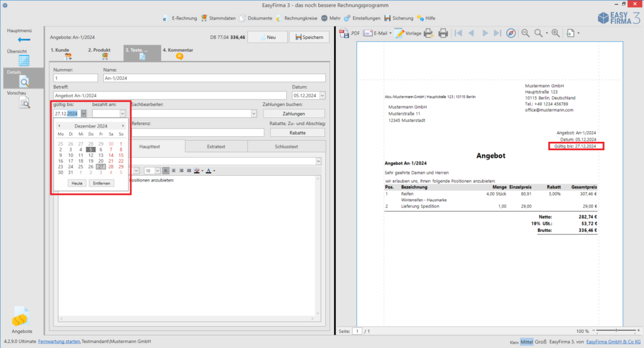Screen dimensions: 644x348
Task: Open the Vorlage template editor
Action: (x=408, y=33)
